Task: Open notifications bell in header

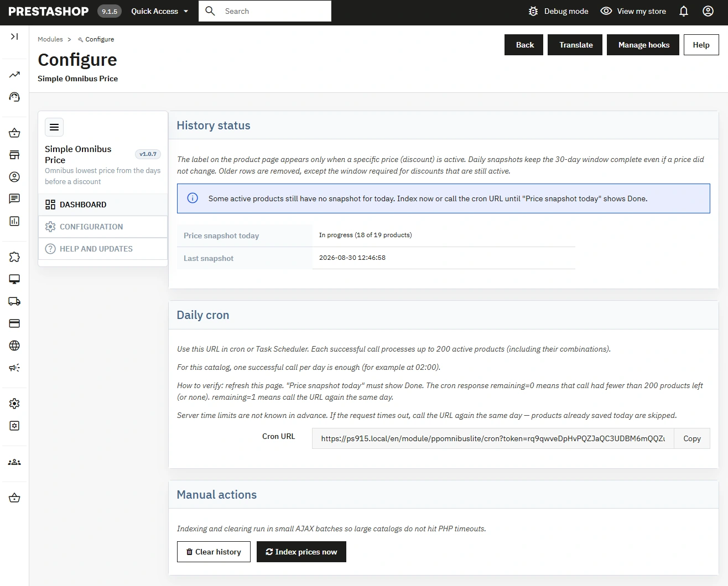Action: pyautogui.click(x=684, y=11)
